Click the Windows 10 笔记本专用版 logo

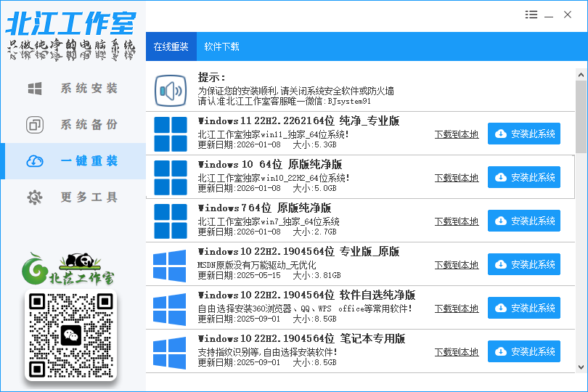pos(169,353)
